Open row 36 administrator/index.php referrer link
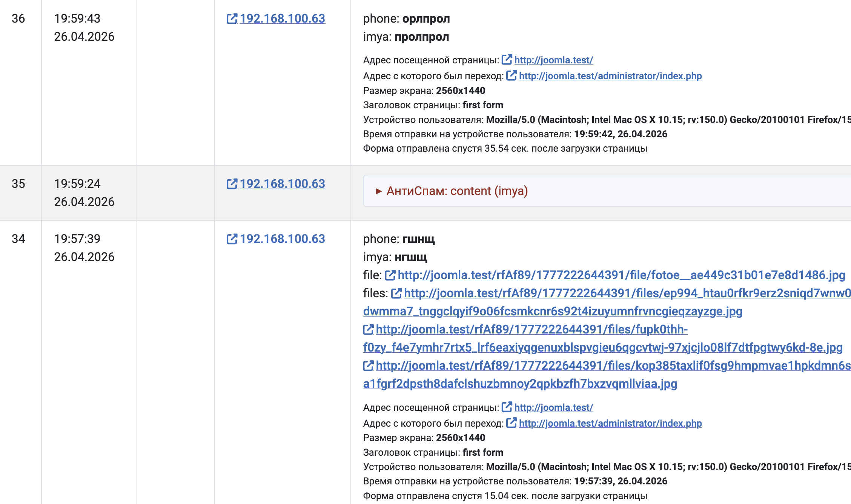This screenshot has height=504, width=851. (x=610, y=76)
